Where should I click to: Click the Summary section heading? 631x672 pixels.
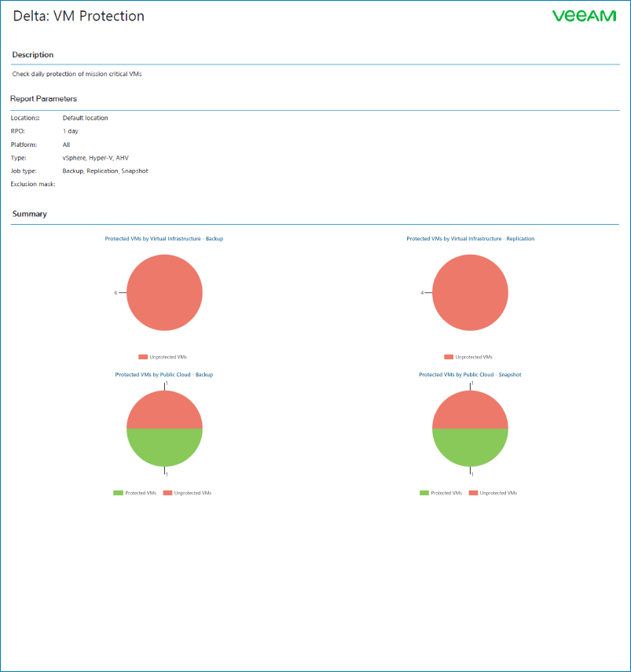tap(30, 214)
